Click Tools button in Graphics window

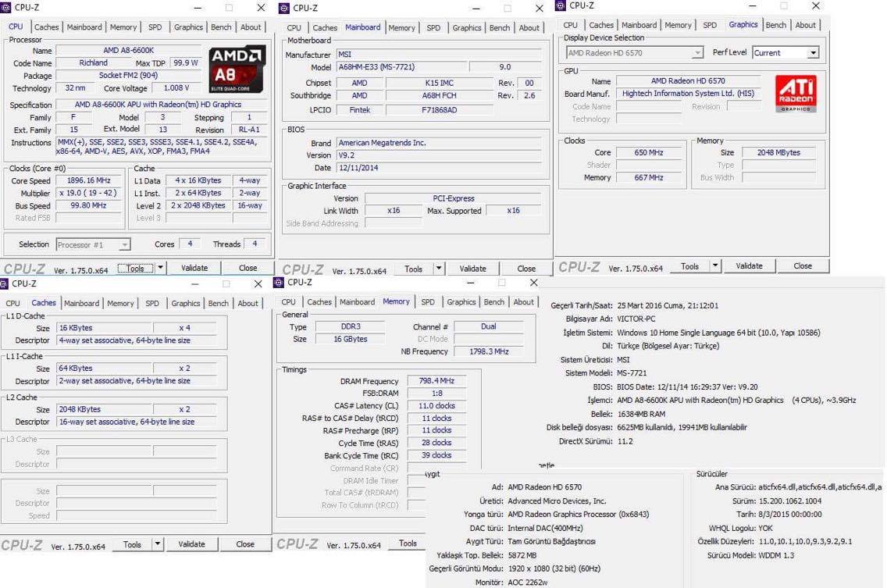[689, 266]
